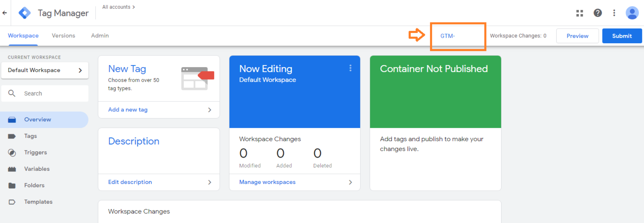This screenshot has width=644, height=223.
Task: Click chevron beside Manage workspaces
Action: [x=350, y=182]
